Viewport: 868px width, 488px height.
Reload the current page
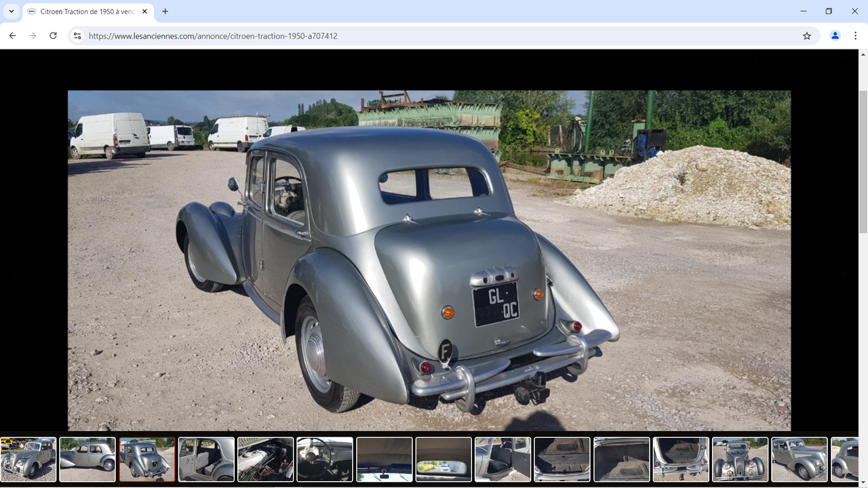(x=53, y=36)
